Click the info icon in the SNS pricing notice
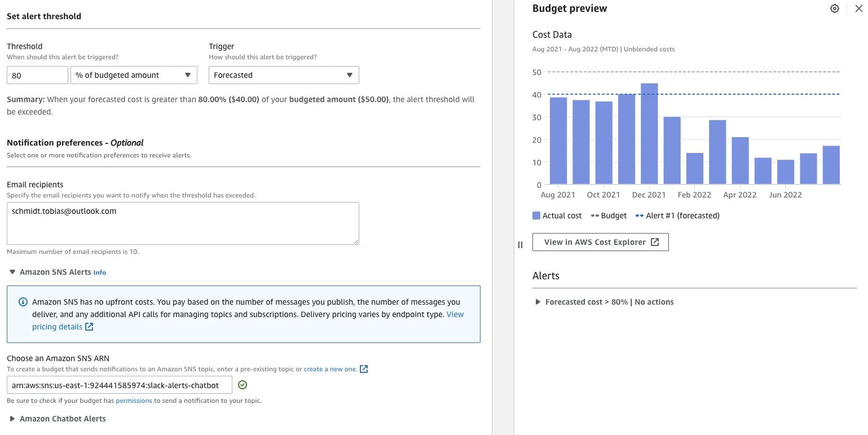This screenshot has width=868, height=435. click(x=22, y=301)
